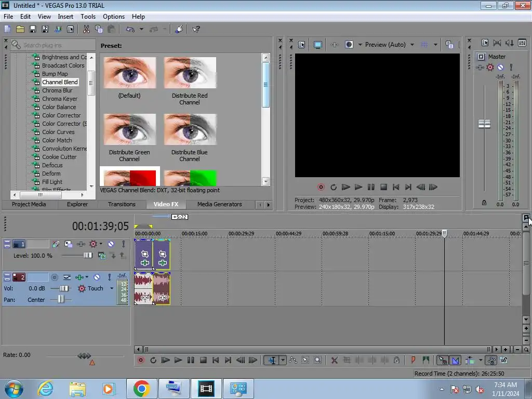The width and height of the screenshot is (532, 399).
Task: Click the Master FX gear icon
Action: 490,67
